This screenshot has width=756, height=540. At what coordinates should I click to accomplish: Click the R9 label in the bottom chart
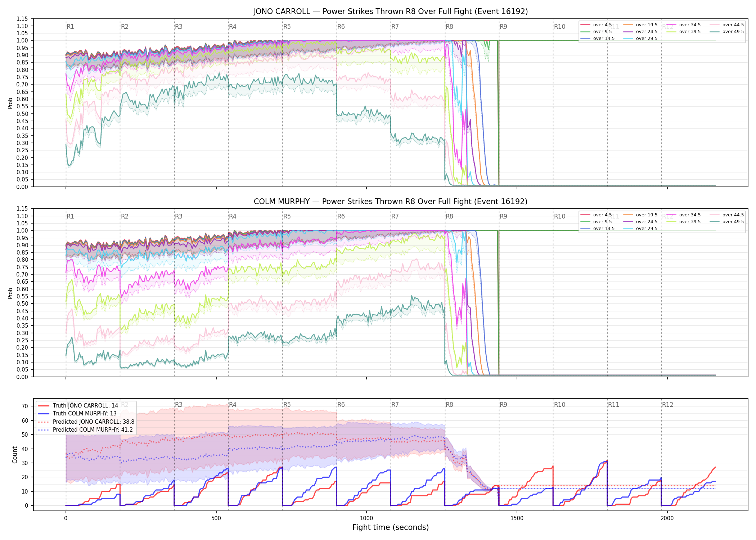[x=503, y=405]
